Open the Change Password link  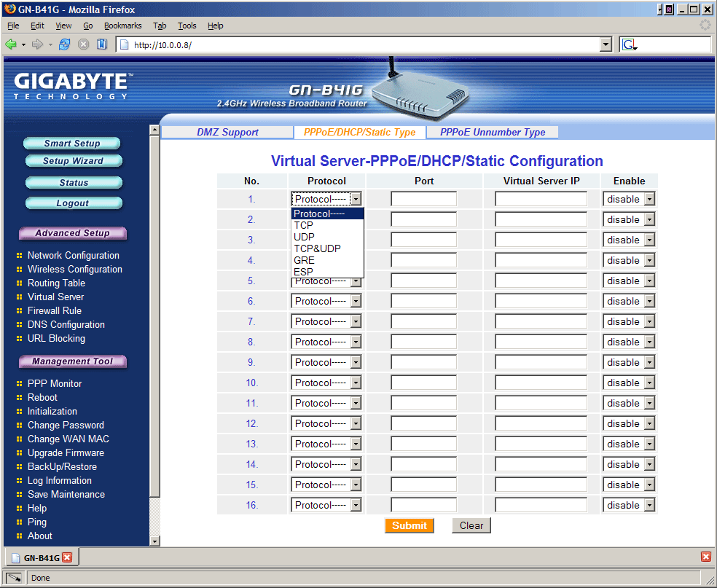66,425
